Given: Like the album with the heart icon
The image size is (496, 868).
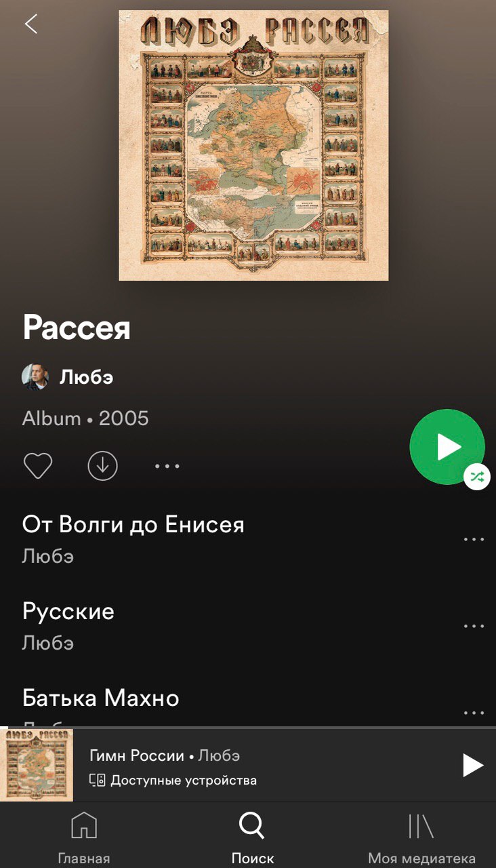Looking at the screenshot, I should [38, 466].
